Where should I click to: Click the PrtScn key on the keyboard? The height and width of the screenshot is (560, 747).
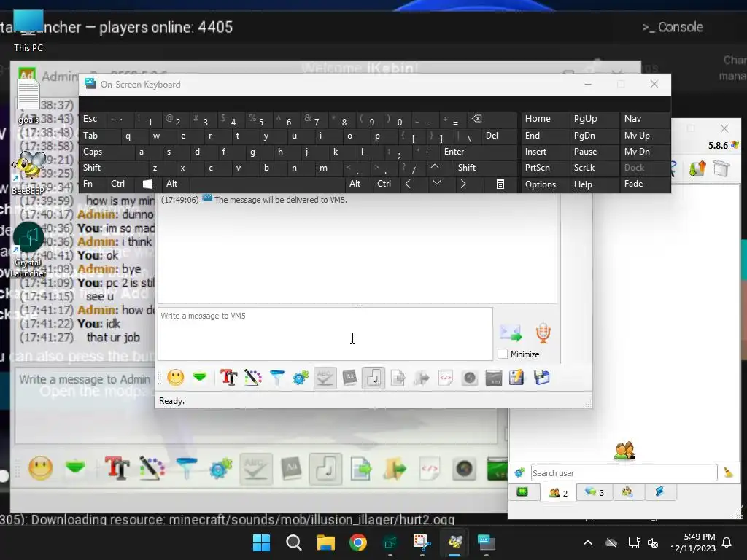click(545, 168)
